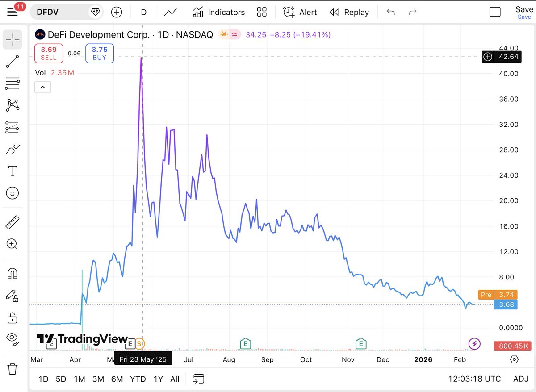536x392 pixels.
Task: Click the price scale plus button near 42.64
Action: coord(488,57)
